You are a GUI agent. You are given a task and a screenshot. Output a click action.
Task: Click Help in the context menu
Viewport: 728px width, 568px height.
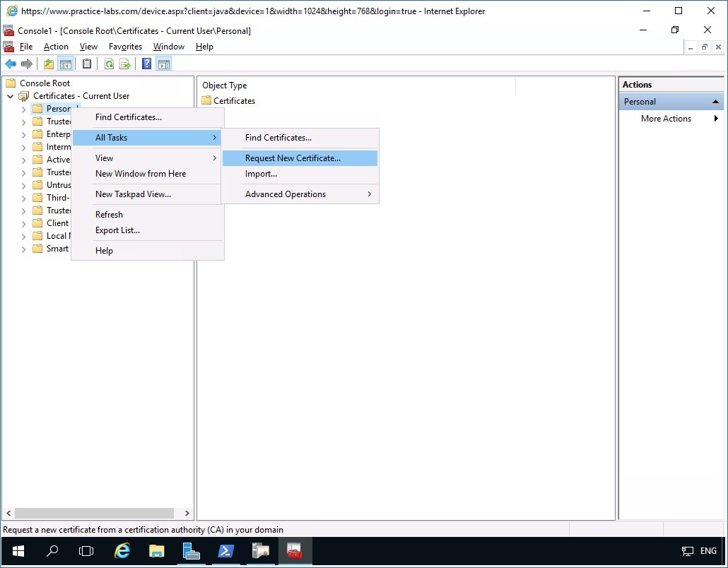coord(147,251)
